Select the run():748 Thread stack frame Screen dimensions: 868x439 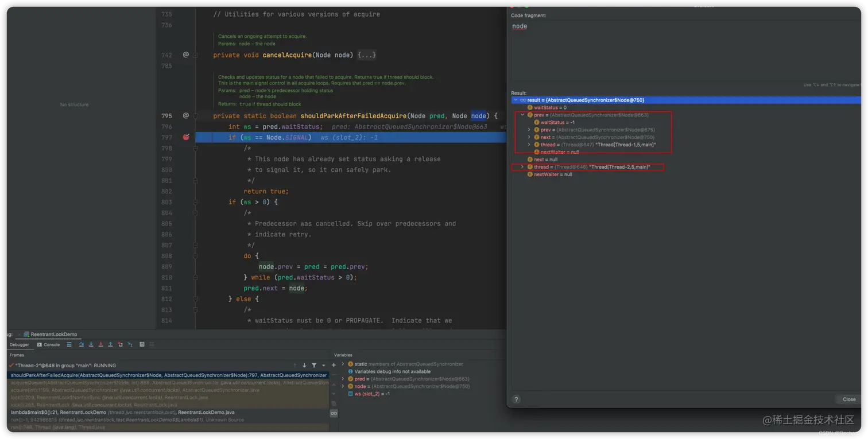(x=168, y=427)
